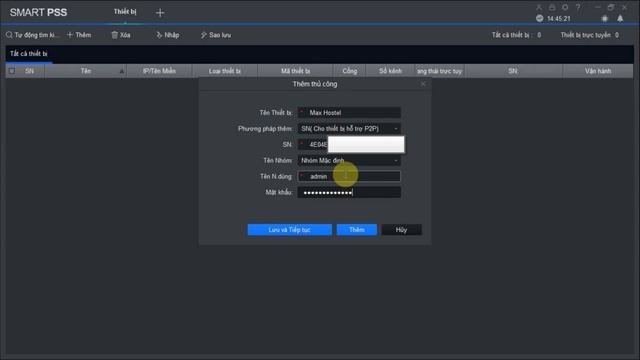Click the lock screen icon
This screenshot has height=360, width=640.
tap(552, 7)
